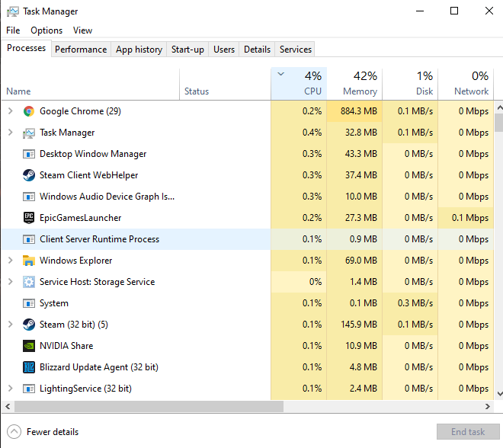Click the vertical scrollbar down arrow
The width and height of the screenshot is (503, 448).
[x=499, y=394]
